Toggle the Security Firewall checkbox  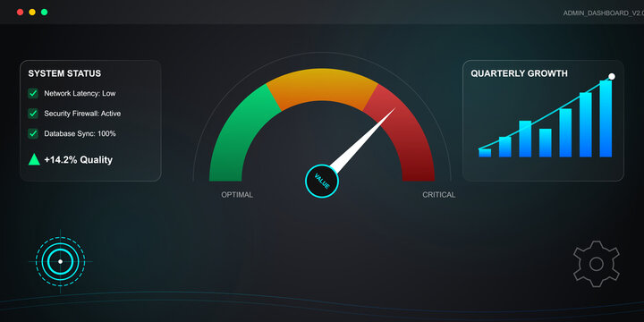(x=33, y=114)
